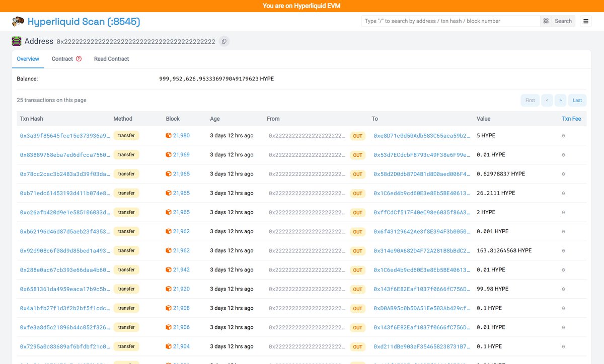Switch to the Read Contract tab
The image size is (604, 364).
[111, 58]
